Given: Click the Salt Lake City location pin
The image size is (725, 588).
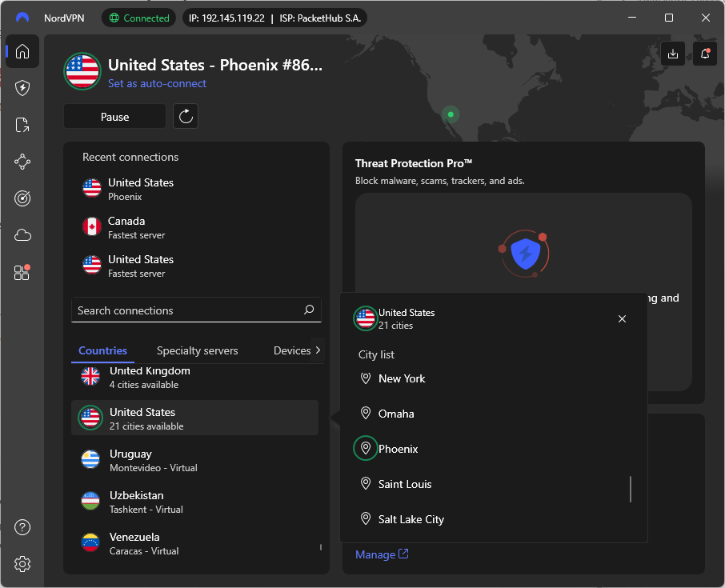Looking at the screenshot, I should (x=365, y=518).
